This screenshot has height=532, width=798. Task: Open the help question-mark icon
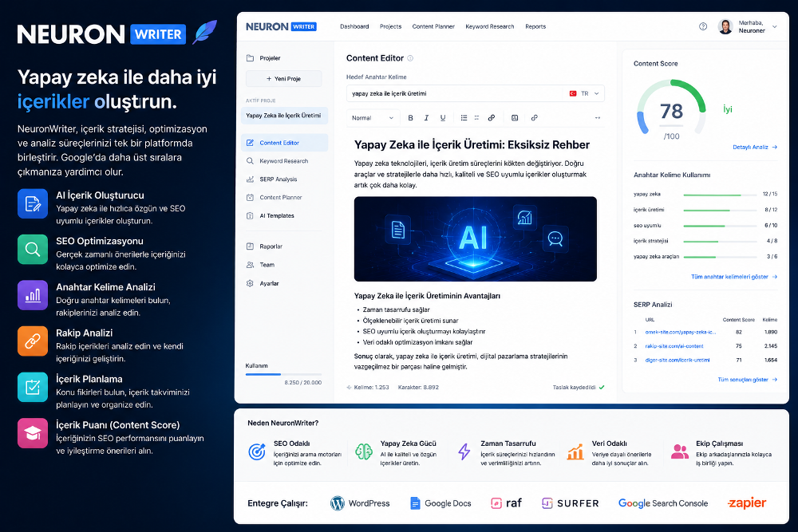click(703, 26)
